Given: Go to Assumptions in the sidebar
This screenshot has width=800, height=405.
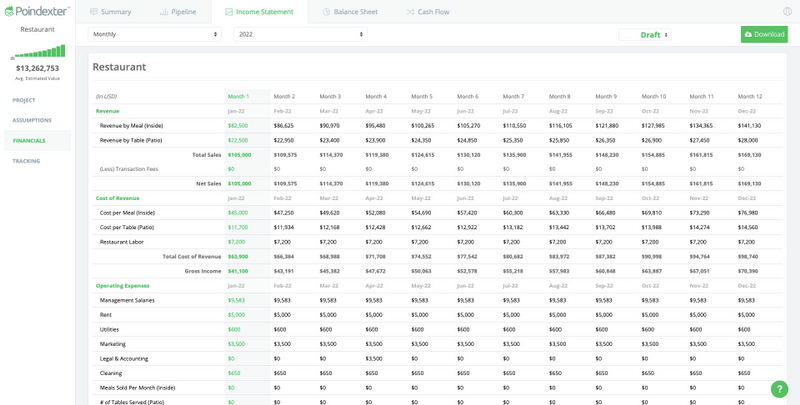Looking at the screenshot, I should (32, 119).
